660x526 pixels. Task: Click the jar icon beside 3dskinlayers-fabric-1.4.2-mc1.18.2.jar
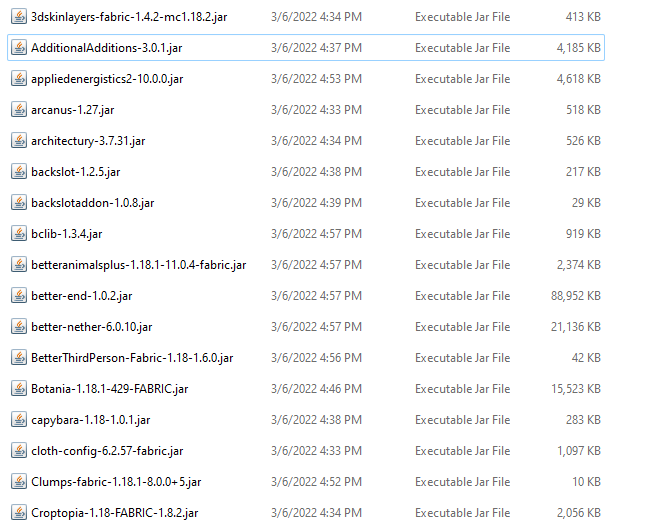(x=19, y=17)
